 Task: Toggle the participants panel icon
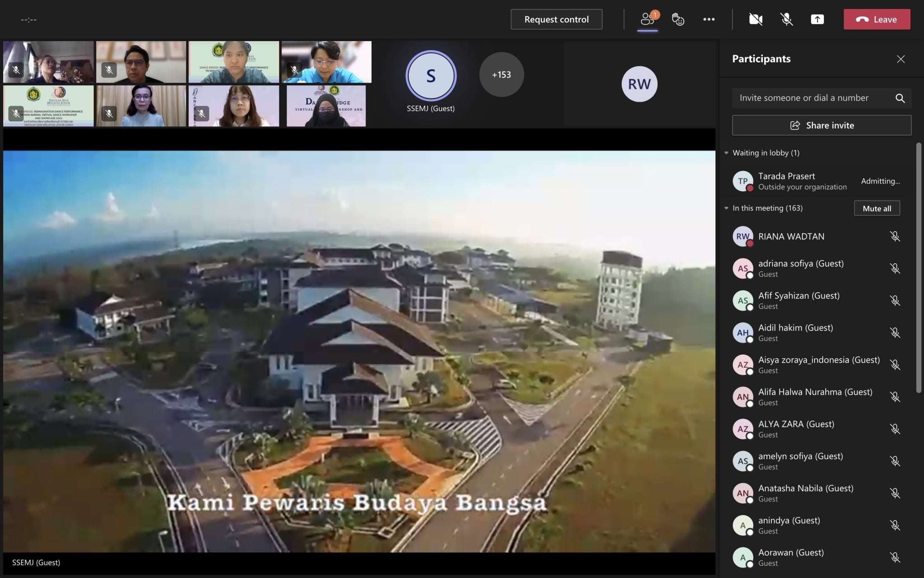(x=647, y=19)
